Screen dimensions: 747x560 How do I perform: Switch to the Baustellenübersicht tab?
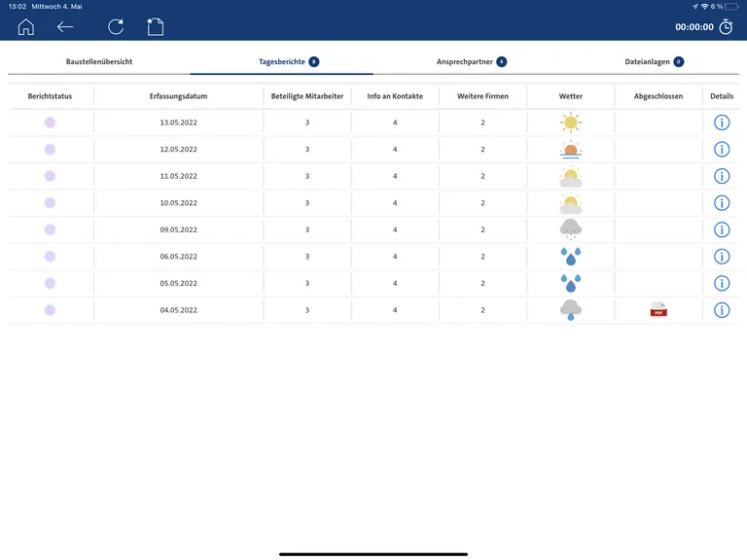(99, 61)
